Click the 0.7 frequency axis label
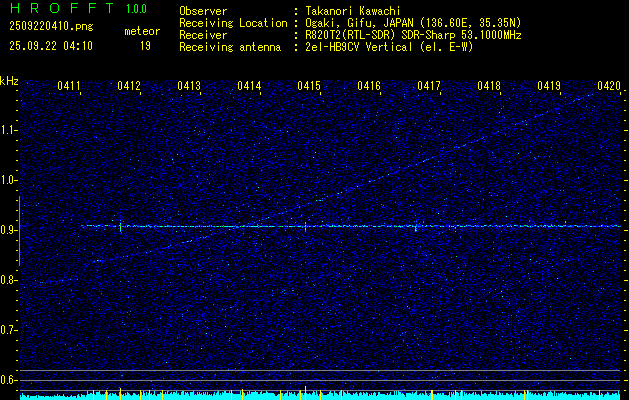 tap(9, 329)
